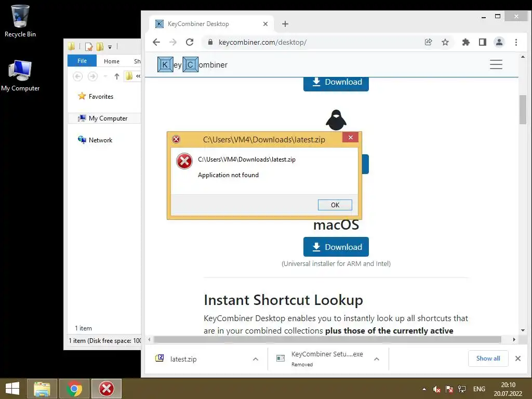Click the horizontal scroll right arrow
Viewport: 532px width, 399px height.
[x=514, y=339]
